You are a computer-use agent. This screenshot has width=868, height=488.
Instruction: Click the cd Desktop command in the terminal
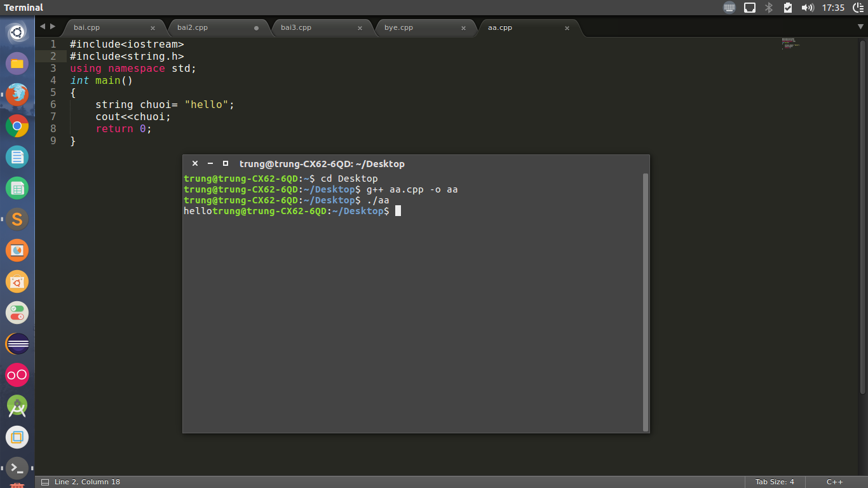tap(349, 179)
